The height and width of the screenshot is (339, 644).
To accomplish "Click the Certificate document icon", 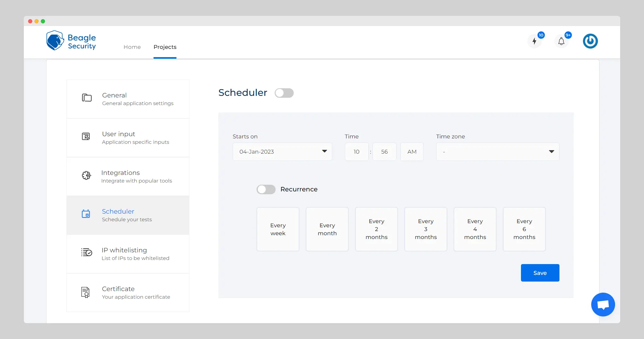I will 86,292.
